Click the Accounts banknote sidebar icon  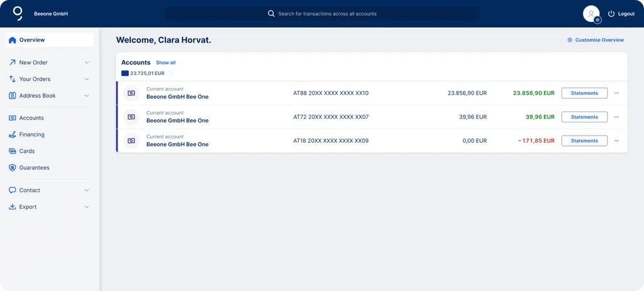[13, 118]
